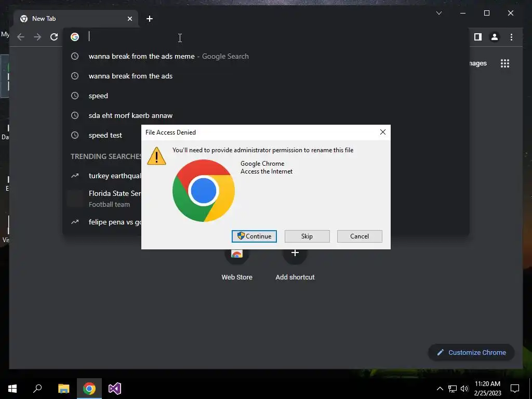The width and height of the screenshot is (532, 399).
Task: Open the Windows Start menu
Action: click(x=12, y=389)
